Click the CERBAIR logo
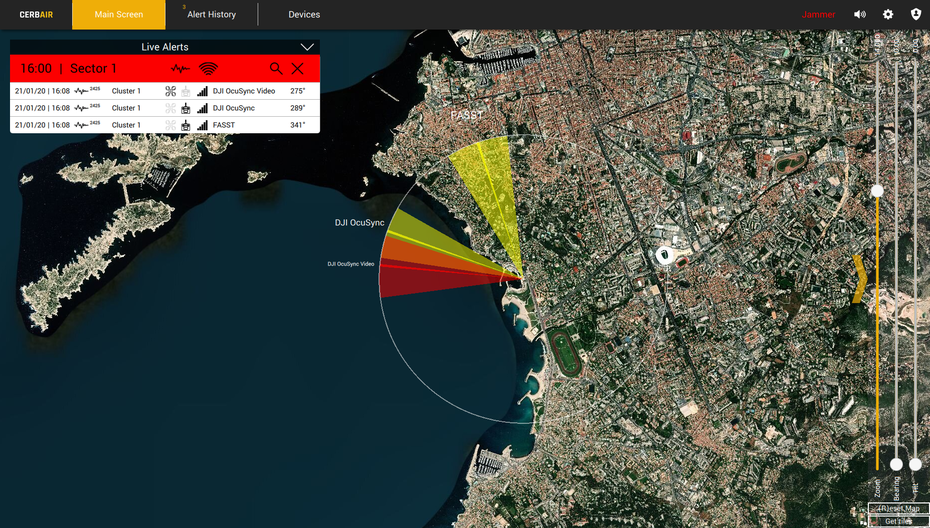Viewport: 930px width, 528px height. pos(36,14)
